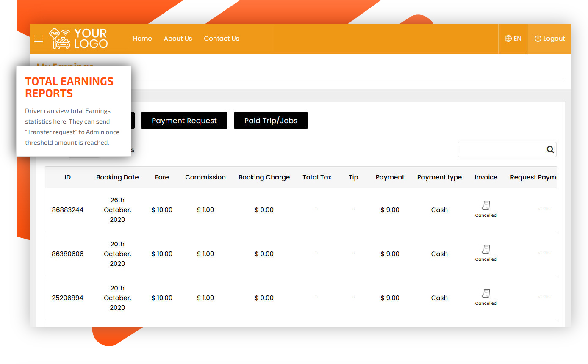
Task: Click the Payment type column header
Action: click(439, 177)
